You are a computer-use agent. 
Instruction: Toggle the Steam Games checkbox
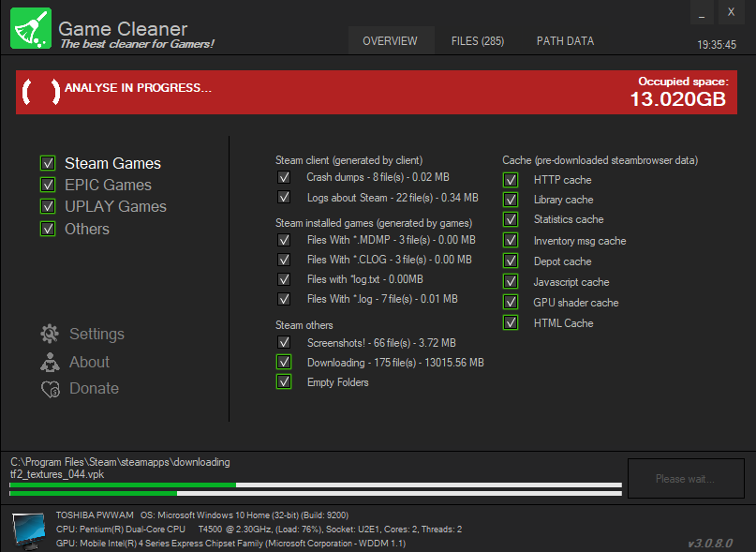pos(48,163)
